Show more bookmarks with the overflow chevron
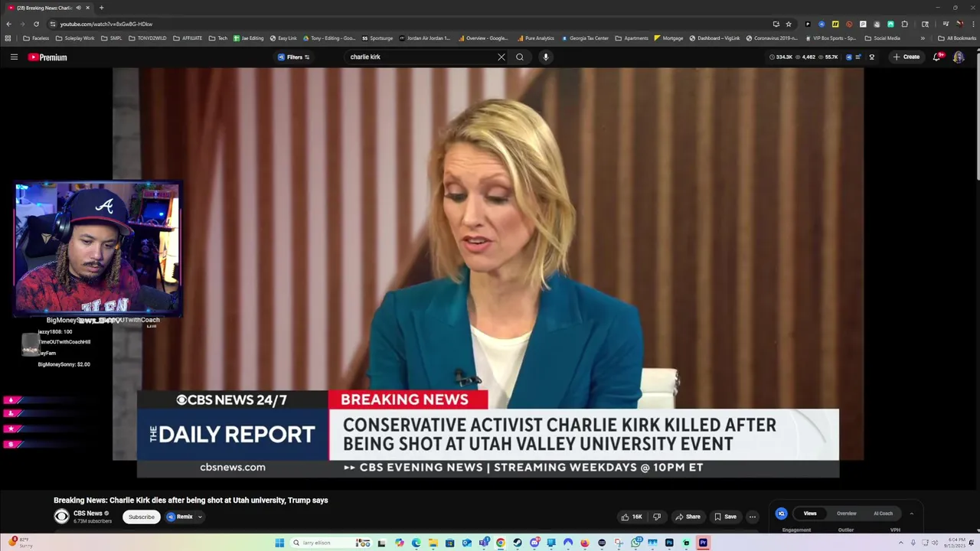Image resolution: width=980 pixels, height=551 pixels. pos(923,38)
